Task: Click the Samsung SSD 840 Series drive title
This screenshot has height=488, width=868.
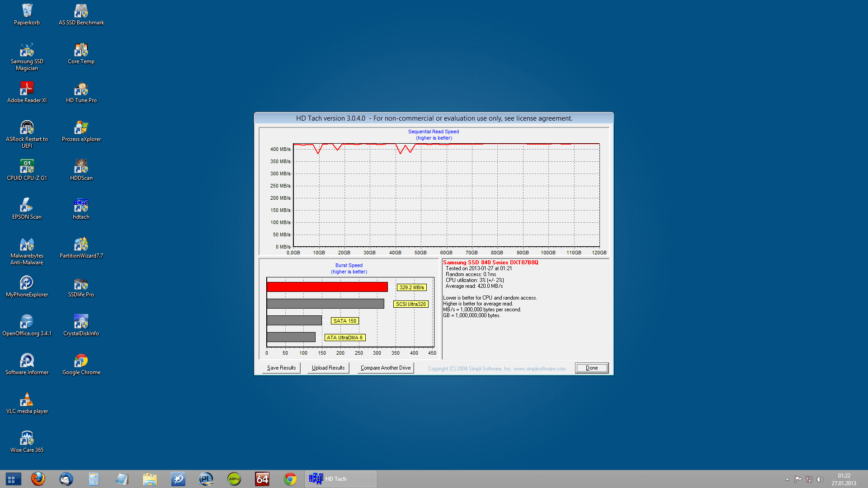Action: click(x=491, y=263)
